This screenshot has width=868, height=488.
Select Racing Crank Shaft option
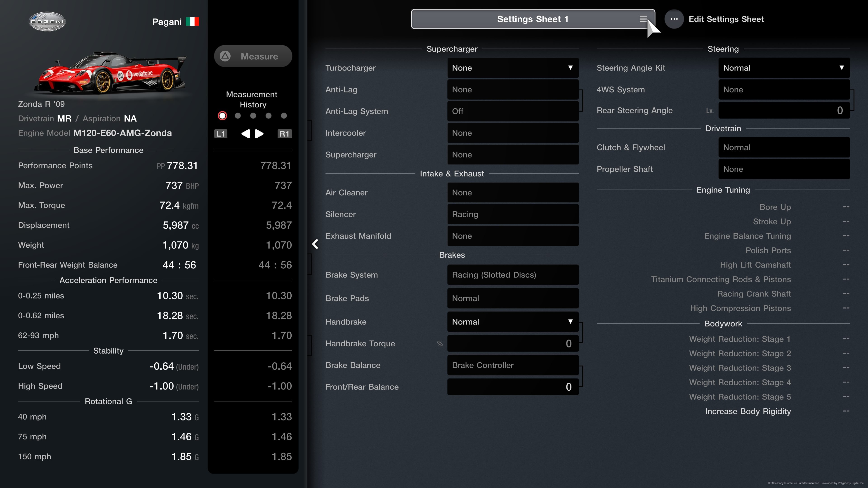[x=754, y=294]
